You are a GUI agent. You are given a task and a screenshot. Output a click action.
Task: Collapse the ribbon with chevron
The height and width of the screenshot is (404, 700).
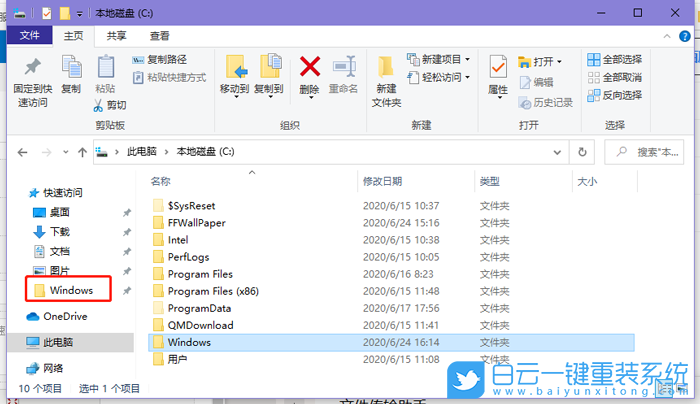tap(667, 36)
